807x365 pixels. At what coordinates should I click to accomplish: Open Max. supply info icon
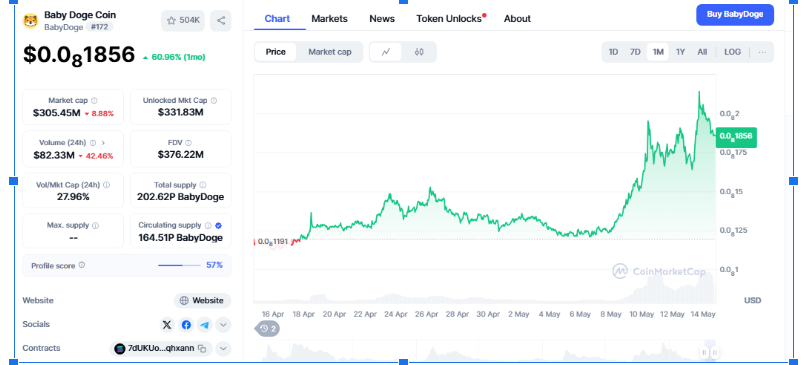[x=95, y=225]
